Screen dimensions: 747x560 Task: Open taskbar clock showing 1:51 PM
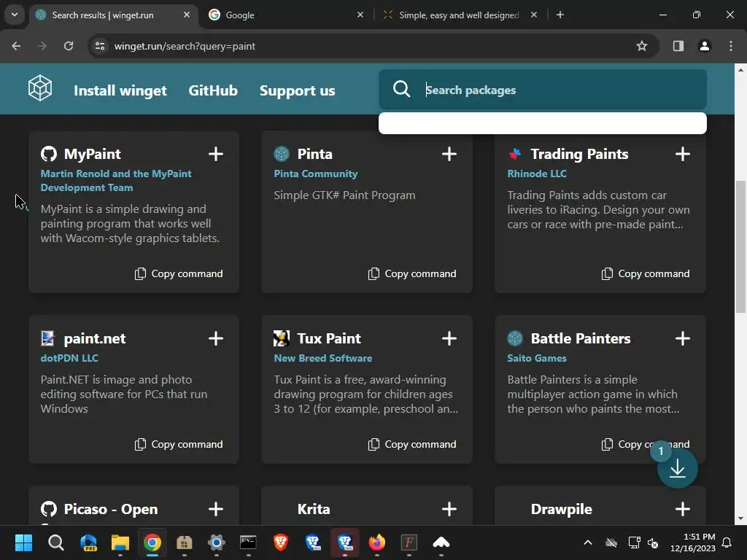pos(693,542)
